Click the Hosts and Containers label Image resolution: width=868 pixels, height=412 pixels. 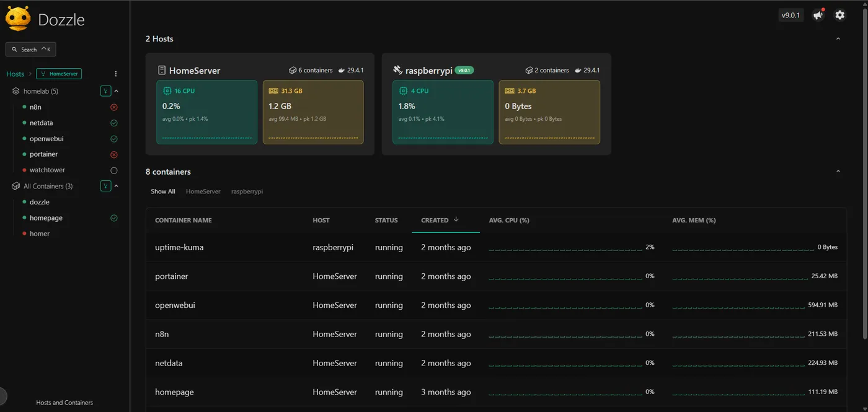64,403
